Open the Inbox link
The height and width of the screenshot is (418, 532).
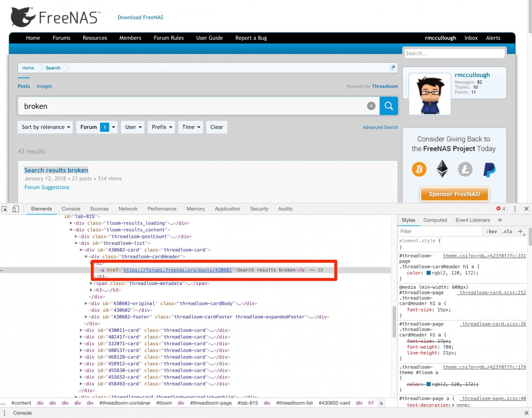(471, 38)
